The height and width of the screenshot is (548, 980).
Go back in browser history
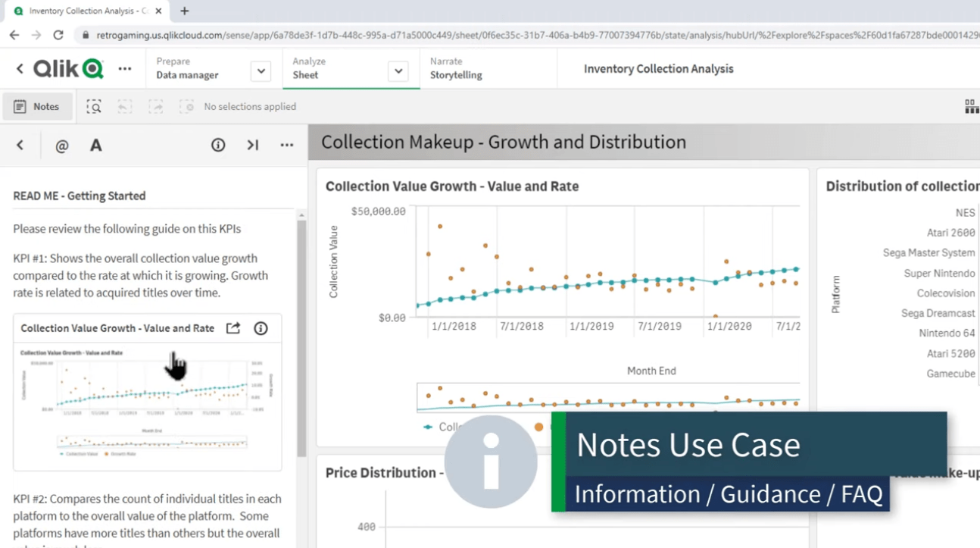click(x=14, y=35)
